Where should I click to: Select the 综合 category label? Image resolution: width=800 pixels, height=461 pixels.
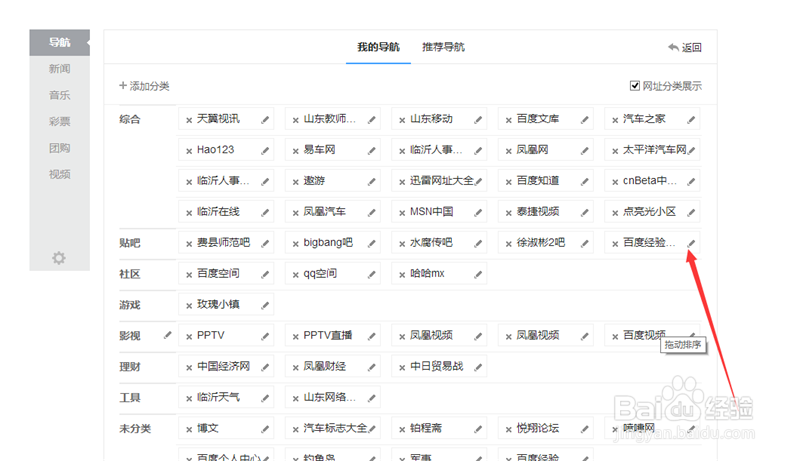[130, 119]
